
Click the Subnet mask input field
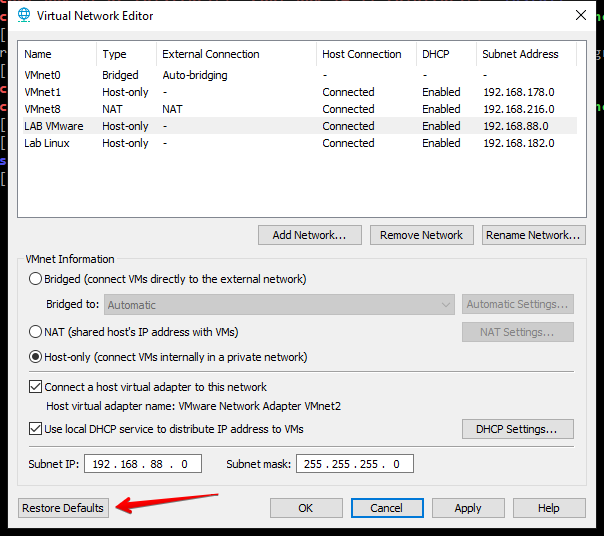[355, 464]
